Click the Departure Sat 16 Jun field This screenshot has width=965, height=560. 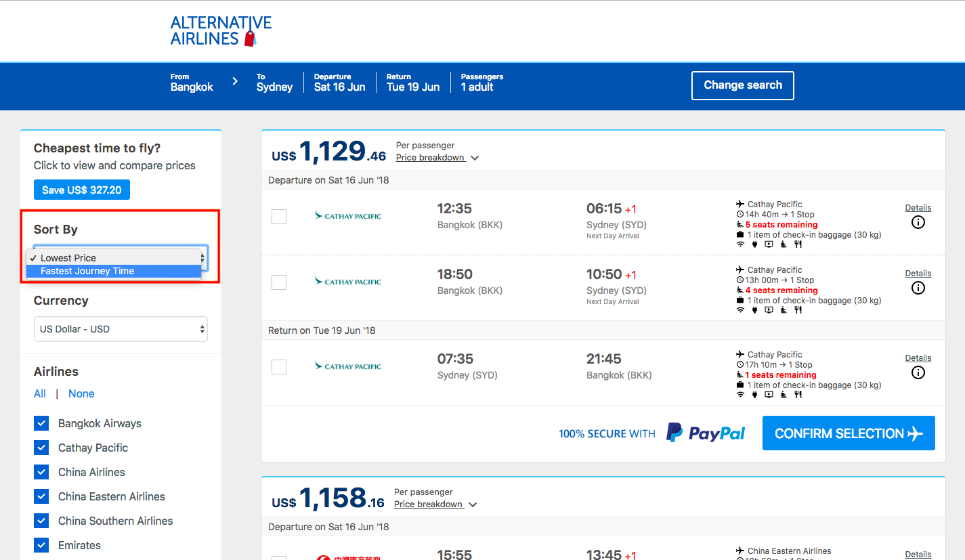[339, 83]
